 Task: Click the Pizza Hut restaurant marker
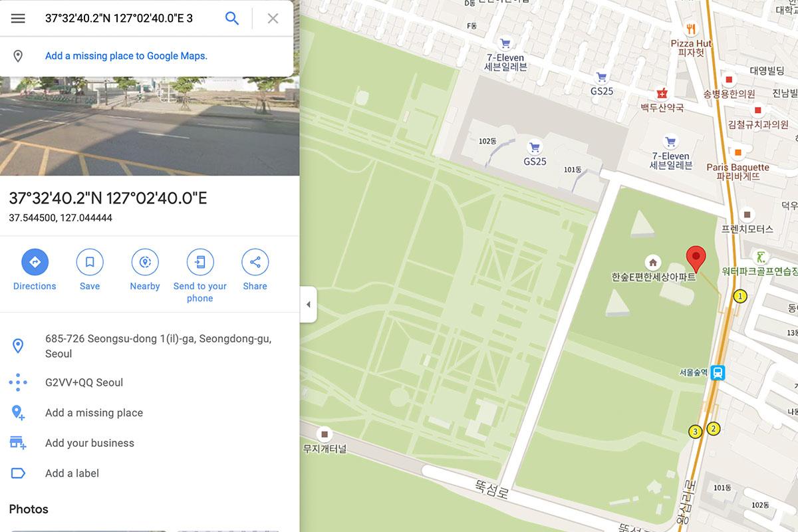click(x=692, y=28)
